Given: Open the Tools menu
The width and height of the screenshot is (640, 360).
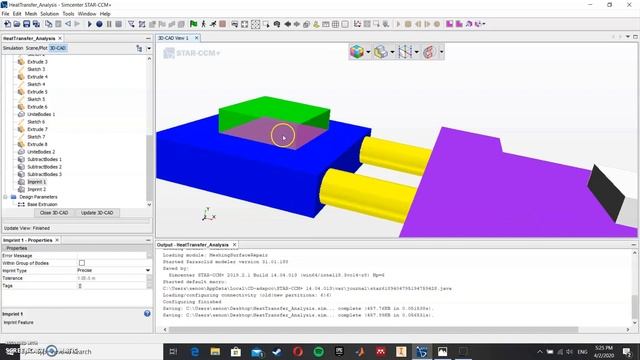Looking at the screenshot, I should click(68, 14).
